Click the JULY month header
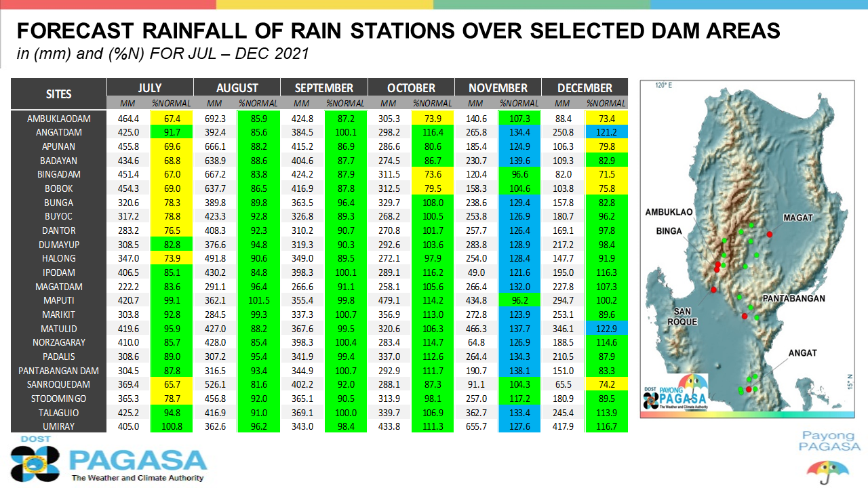 [x=150, y=88]
